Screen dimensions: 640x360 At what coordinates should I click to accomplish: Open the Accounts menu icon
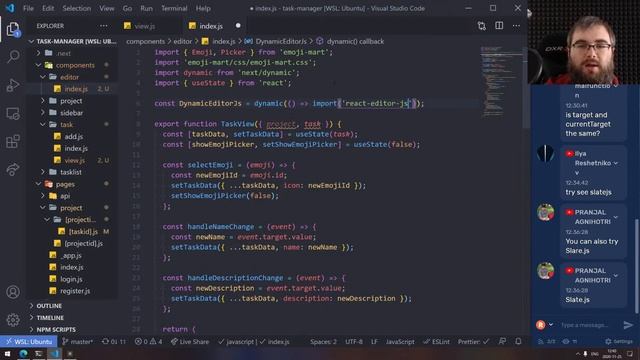coord(13,292)
